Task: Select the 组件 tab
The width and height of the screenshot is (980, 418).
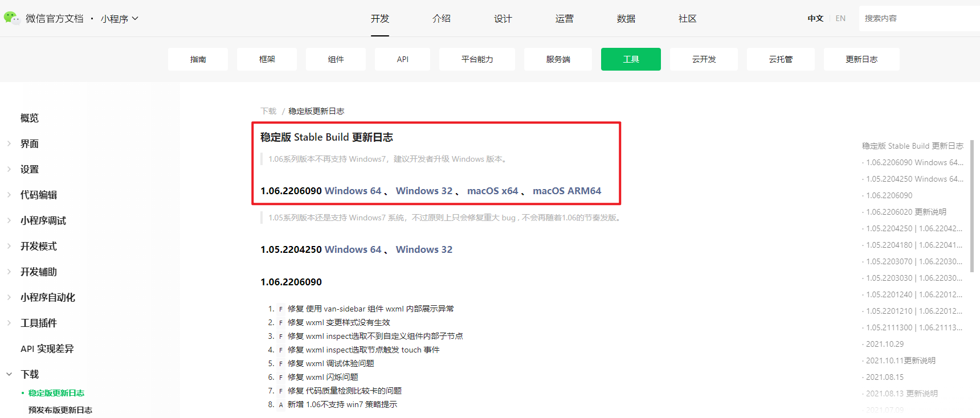Action: pos(336,59)
